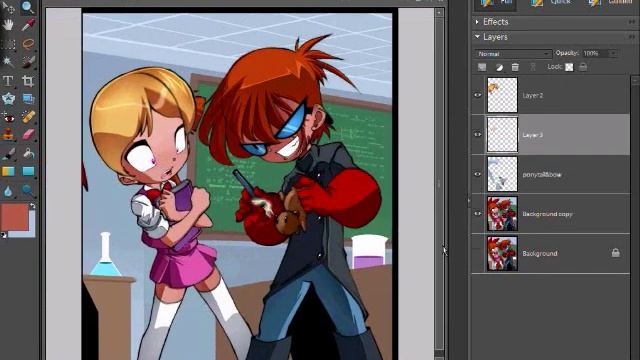Select the Hand tool
This screenshot has height=360, width=640.
tap(8, 25)
